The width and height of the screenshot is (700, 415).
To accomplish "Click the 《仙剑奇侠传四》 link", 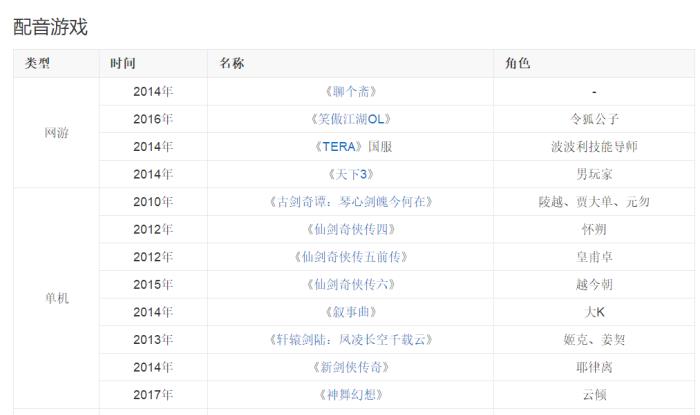I will [351, 229].
